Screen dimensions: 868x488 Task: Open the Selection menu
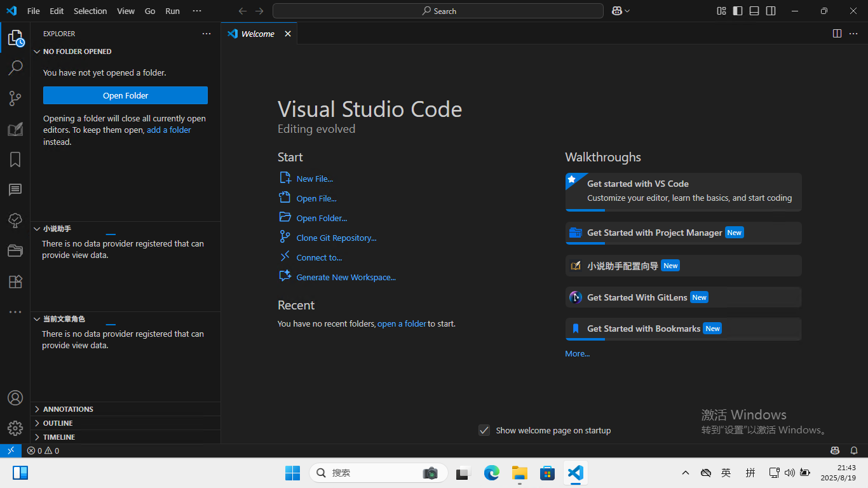90,11
